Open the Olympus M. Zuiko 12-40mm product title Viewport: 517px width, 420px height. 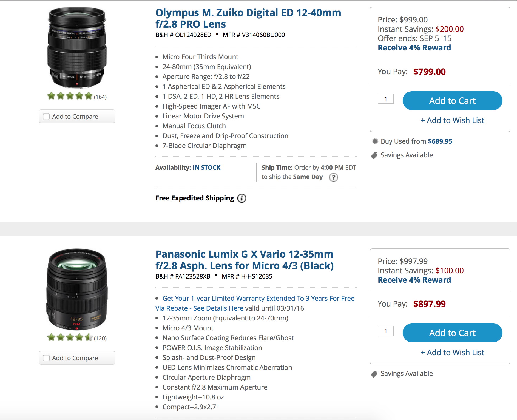(x=248, y=18)
